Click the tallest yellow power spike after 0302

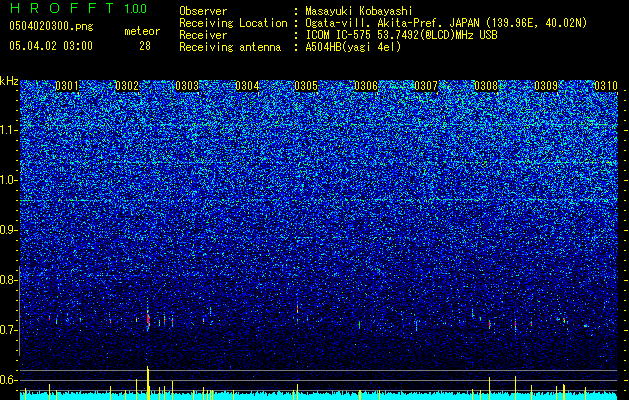pyautogui.click(x=148, y=383)
